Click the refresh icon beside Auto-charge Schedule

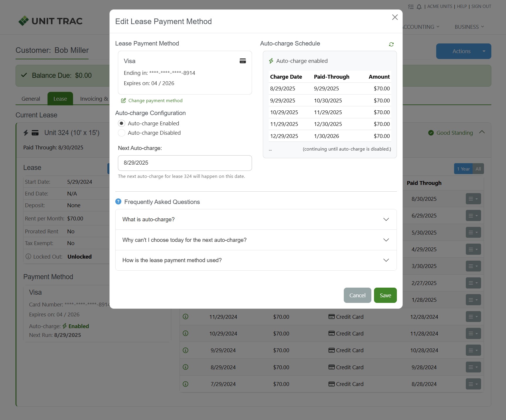391,44
